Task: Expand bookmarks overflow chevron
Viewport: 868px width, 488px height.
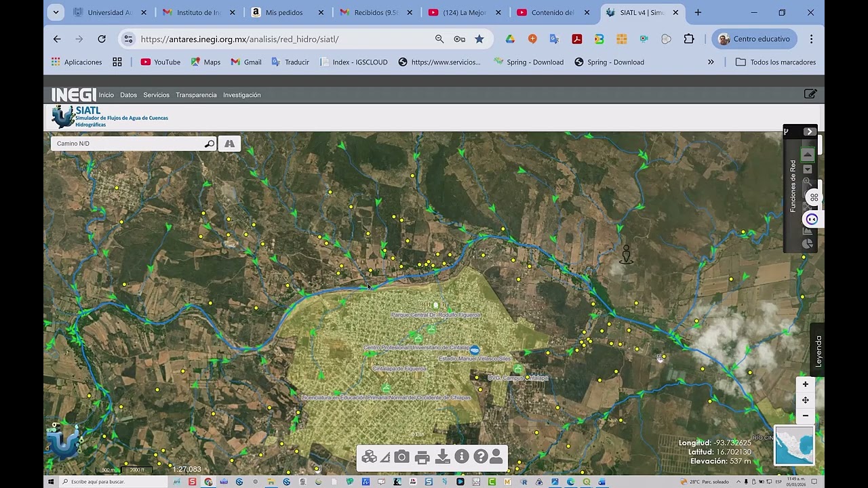Action: click(x=711, y=62)
